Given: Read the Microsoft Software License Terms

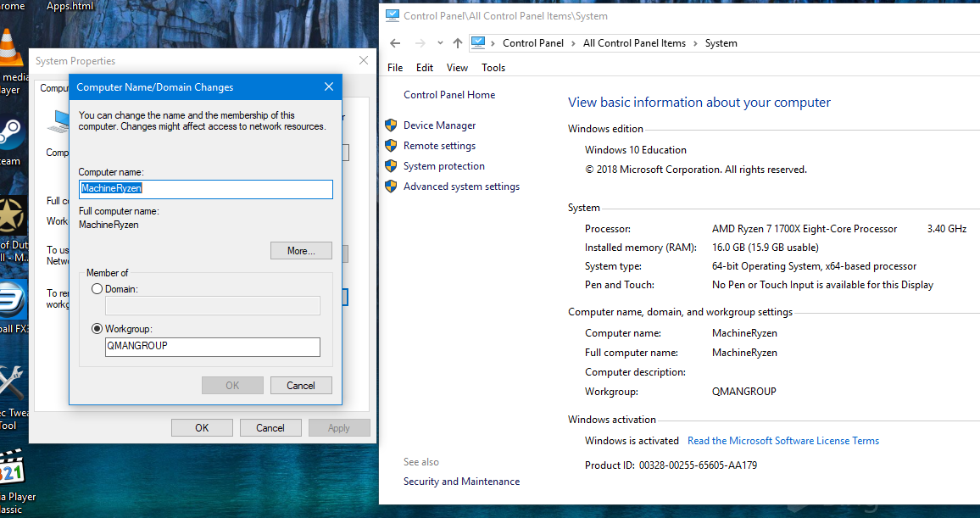Looking at the screenshot, I should point(783,441).
